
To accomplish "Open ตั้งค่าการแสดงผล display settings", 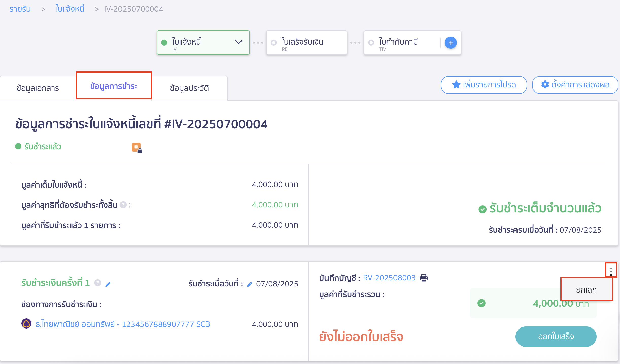I will [x=575, y=85].
